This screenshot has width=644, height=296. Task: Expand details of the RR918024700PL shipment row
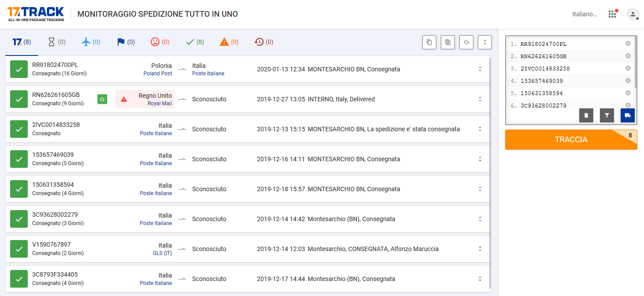(480, 69)
